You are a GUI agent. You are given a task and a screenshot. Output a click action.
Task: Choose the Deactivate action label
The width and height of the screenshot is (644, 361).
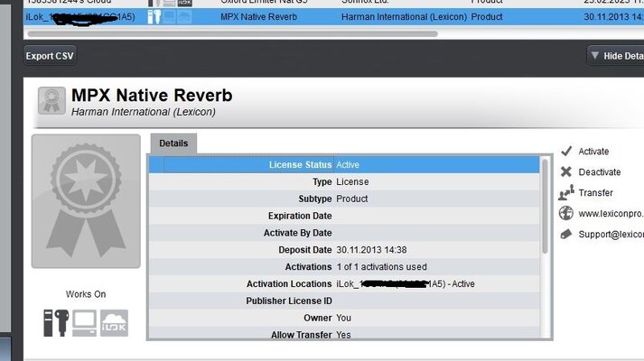[x=599, y=172]
